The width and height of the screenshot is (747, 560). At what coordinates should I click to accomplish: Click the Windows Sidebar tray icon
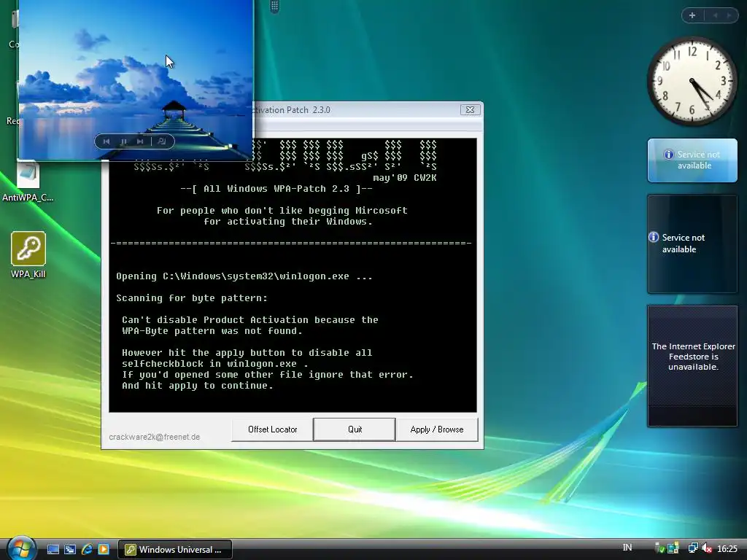pos(673,548)
